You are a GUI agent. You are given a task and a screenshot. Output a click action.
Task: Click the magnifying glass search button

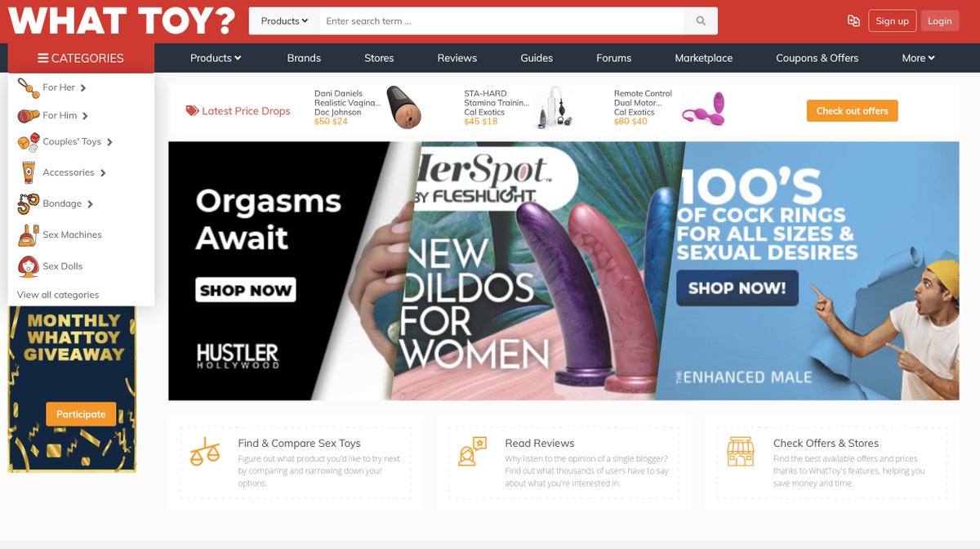(701, 21)
